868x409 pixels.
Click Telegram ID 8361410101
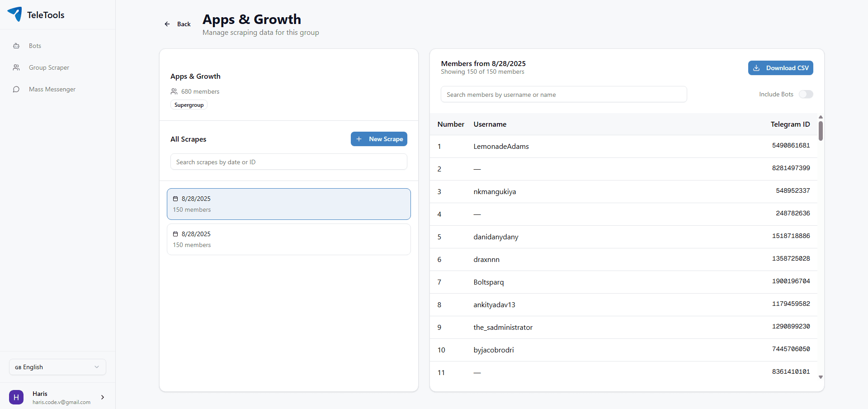pos(791,371)
